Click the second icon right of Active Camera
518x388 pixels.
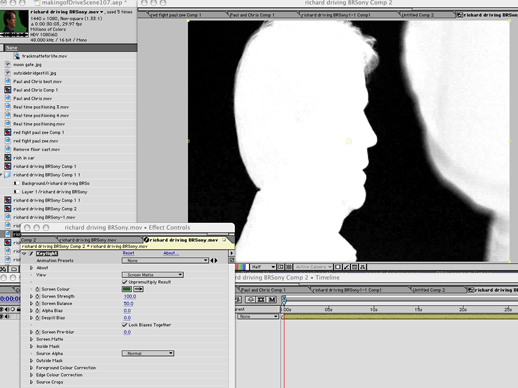tap(346, 267)
